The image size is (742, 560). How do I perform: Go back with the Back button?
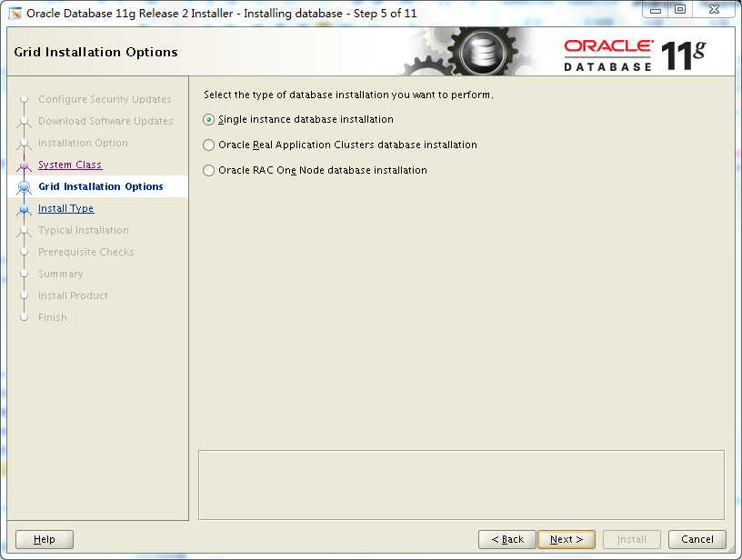tap(507, 539)
